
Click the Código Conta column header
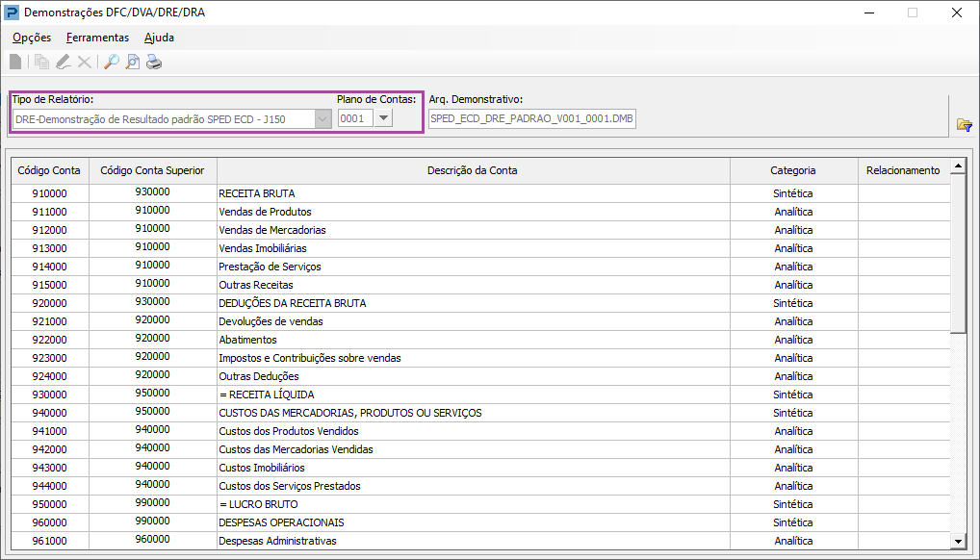[x=49, y=170]
